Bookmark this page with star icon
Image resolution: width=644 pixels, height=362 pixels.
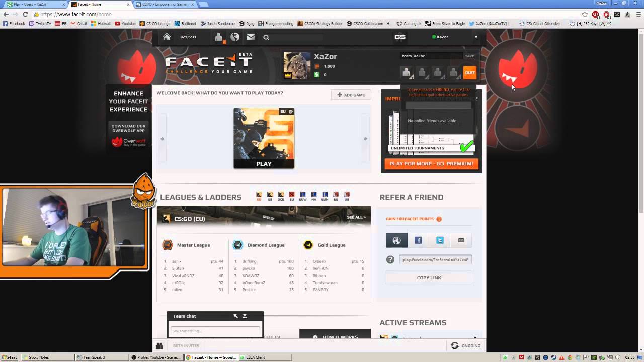coord(585,14)
